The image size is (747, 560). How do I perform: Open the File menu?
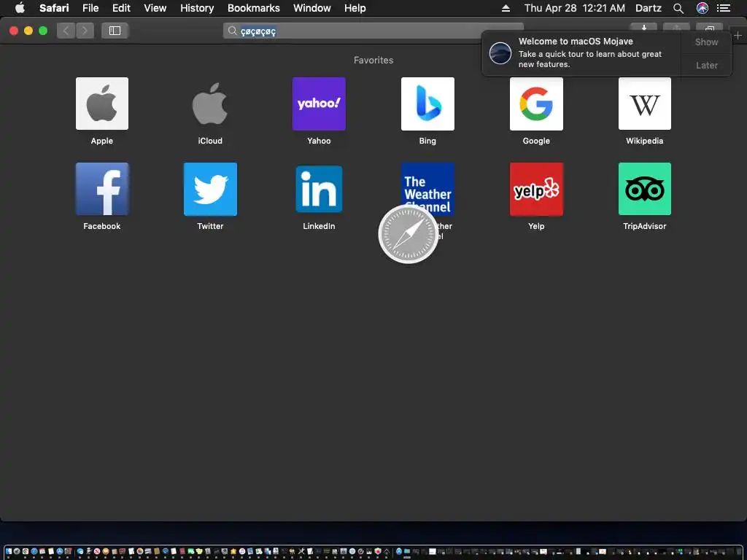[x=90, y=8]
